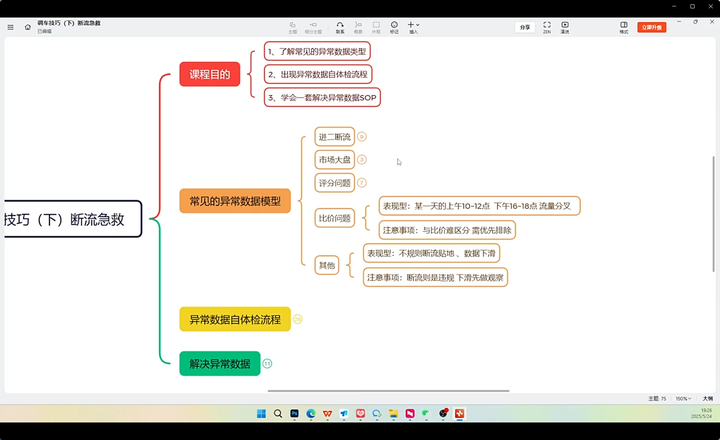Open WPS Office from the taskbar
This screenshot has height=440, width=720.
[x=327, y=413]
